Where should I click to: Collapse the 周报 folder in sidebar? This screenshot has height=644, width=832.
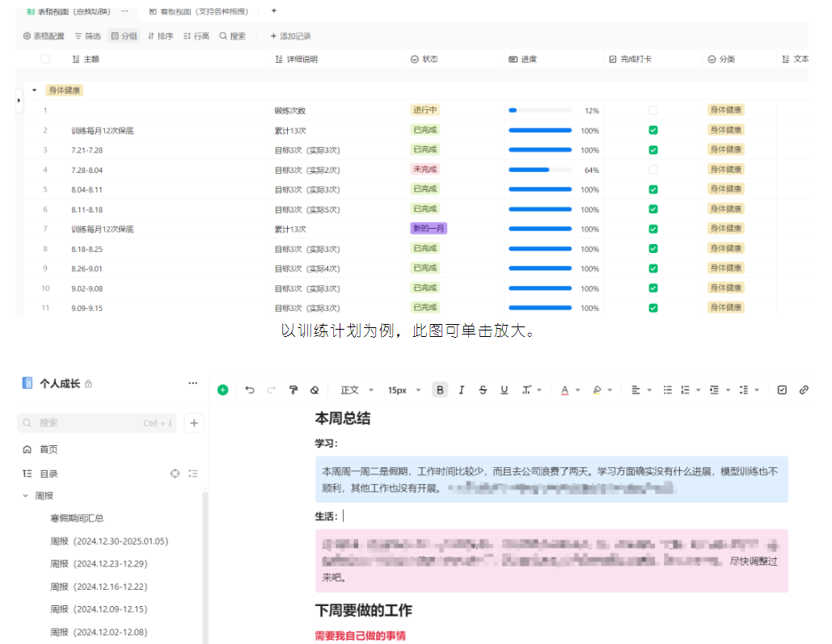click(25, 496)
